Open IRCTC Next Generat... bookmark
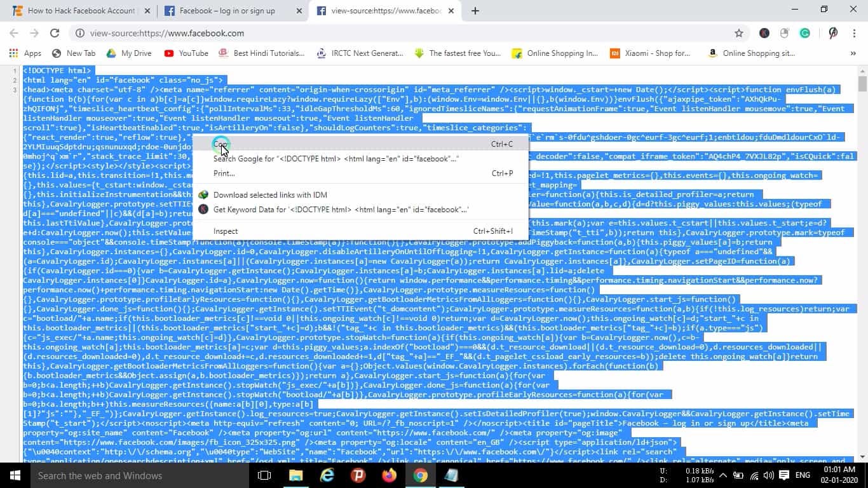The image size is (868, 488). click(x=360, y=53)
